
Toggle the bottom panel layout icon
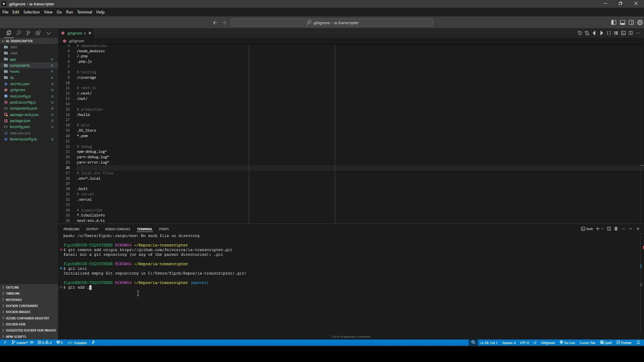tap(623, 22)
